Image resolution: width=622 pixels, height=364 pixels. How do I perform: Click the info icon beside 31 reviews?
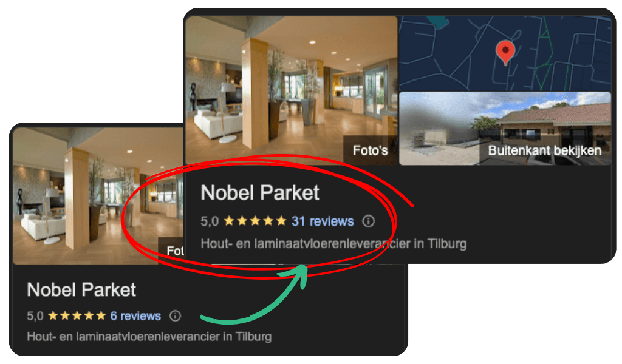[x=368, y=221]
